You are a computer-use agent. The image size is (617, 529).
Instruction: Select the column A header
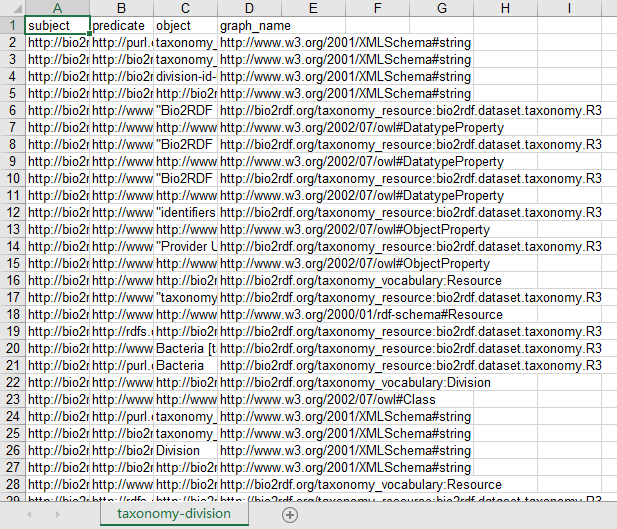(56, 8)
